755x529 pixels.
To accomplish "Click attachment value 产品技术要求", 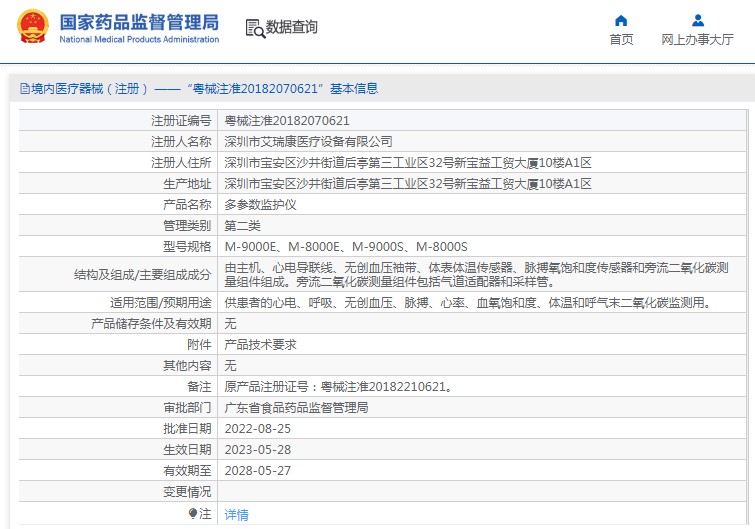I will (260, 345).
